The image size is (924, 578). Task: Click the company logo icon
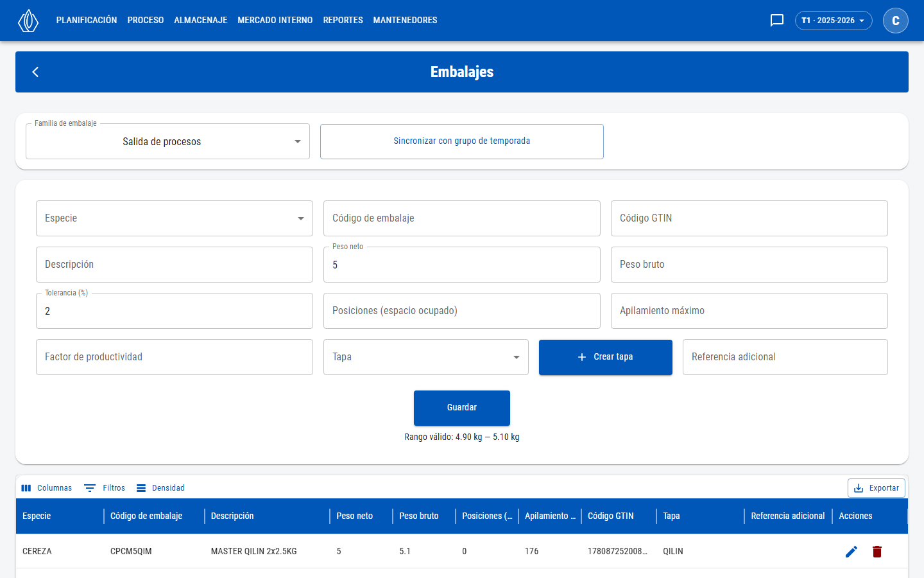tap(28, 21)
